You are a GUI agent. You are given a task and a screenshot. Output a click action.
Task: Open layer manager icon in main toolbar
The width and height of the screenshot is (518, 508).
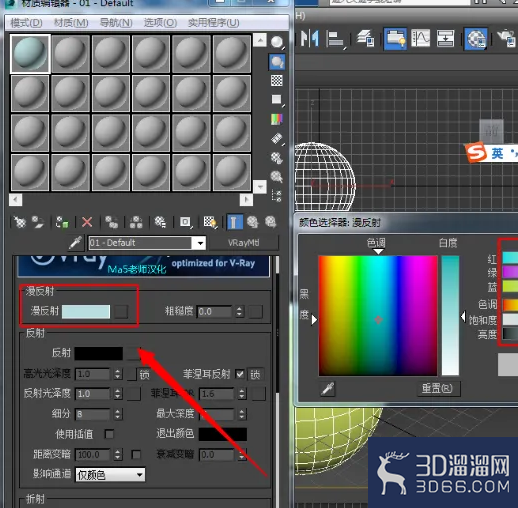coord(366,39)
